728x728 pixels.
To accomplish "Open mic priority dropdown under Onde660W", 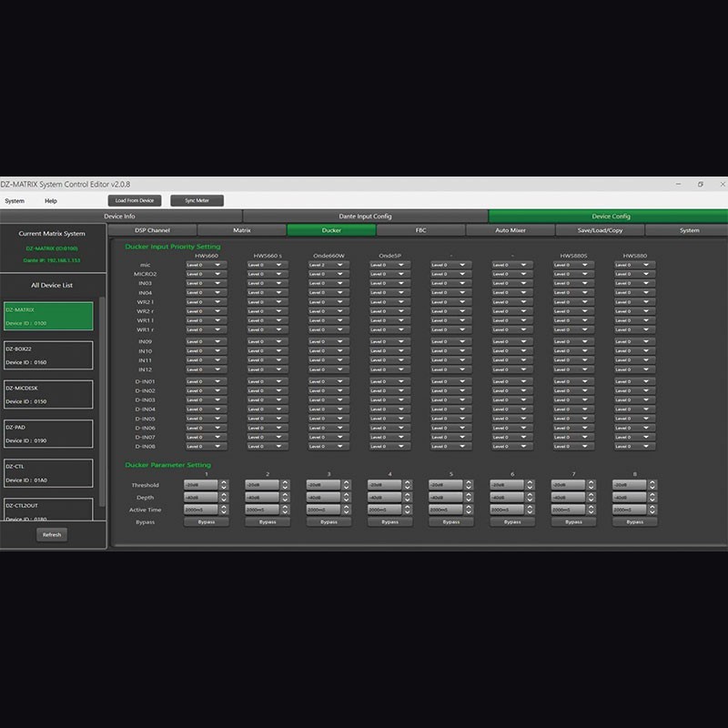I will tap(329, 265).
